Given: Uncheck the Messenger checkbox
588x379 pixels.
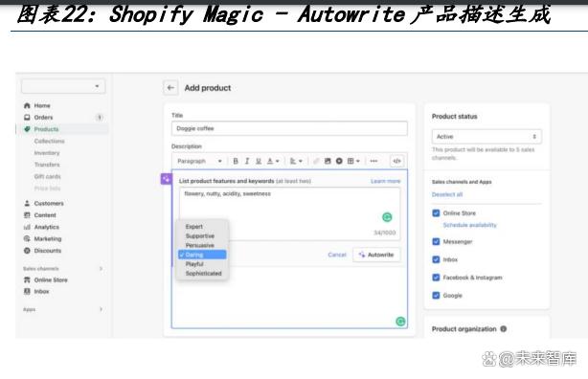Looking at the screenshot, I should coord(436,241).
